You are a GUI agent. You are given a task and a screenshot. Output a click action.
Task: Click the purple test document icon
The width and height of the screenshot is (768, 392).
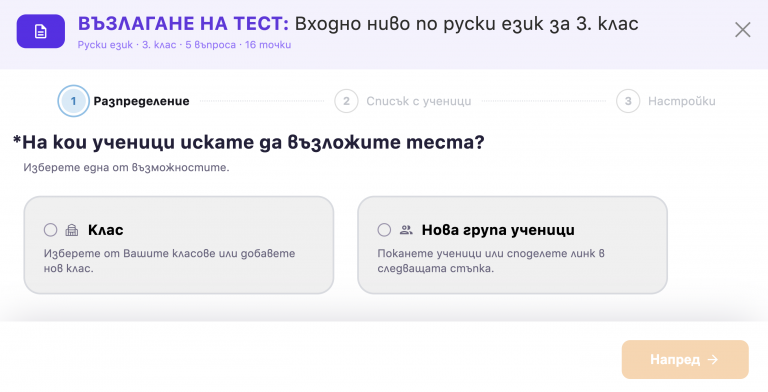click(41, 31)
